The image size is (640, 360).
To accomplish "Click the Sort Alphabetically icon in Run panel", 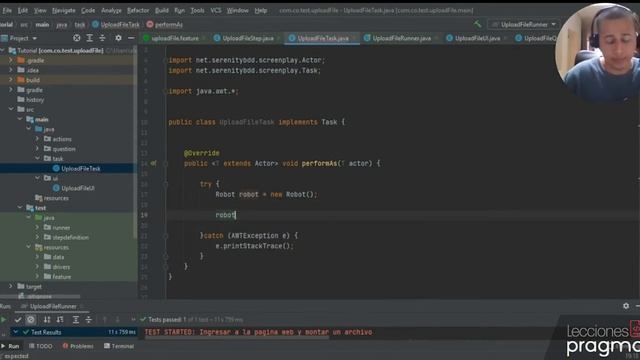I will [47, 320].
